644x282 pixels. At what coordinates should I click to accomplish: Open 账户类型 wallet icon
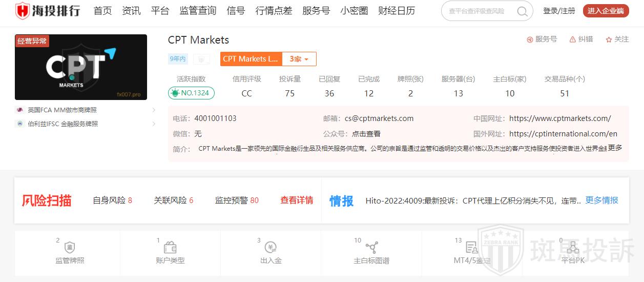[x=170, y=248]
